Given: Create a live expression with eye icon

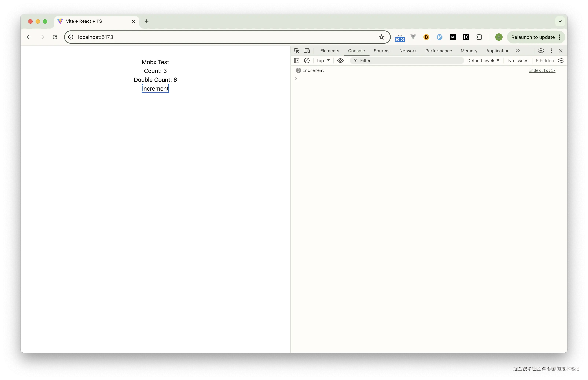Looking at the screenshot, I should tap(340, 61).
